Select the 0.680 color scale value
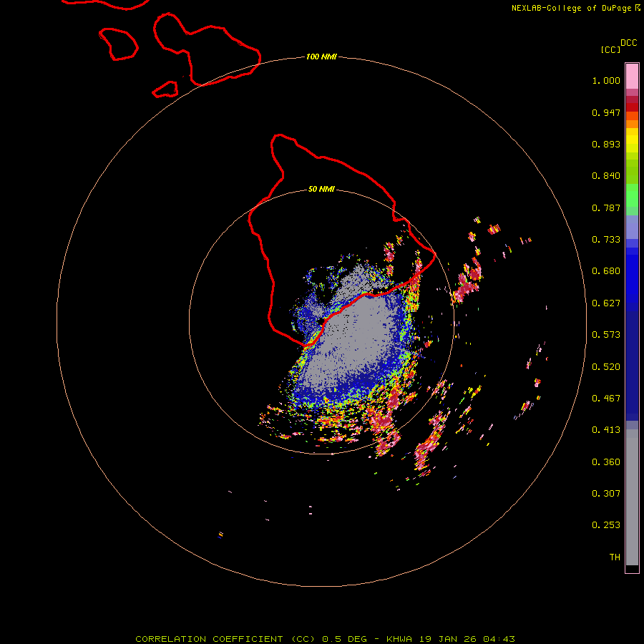Image resolution: width=644 pixels, height=644 pixels. click(606, 271)
